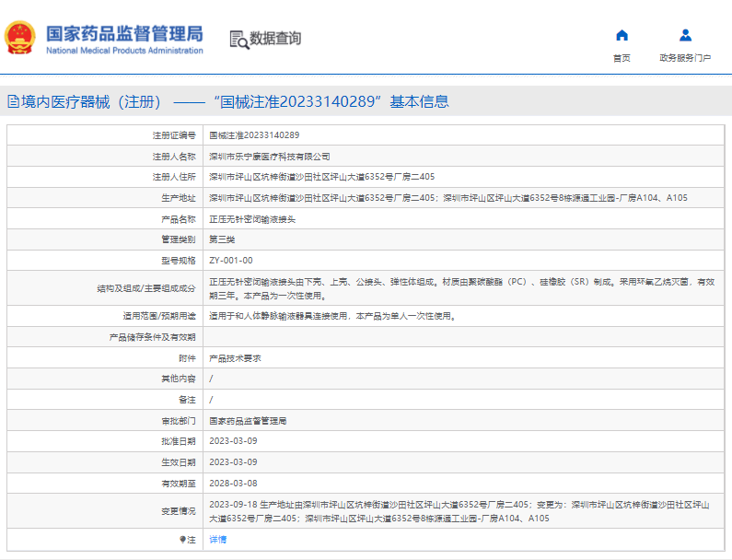Viewport: 732px width, 560px height.
Task: Click the 管理类别 label
Action: click(x=179, y=239)
